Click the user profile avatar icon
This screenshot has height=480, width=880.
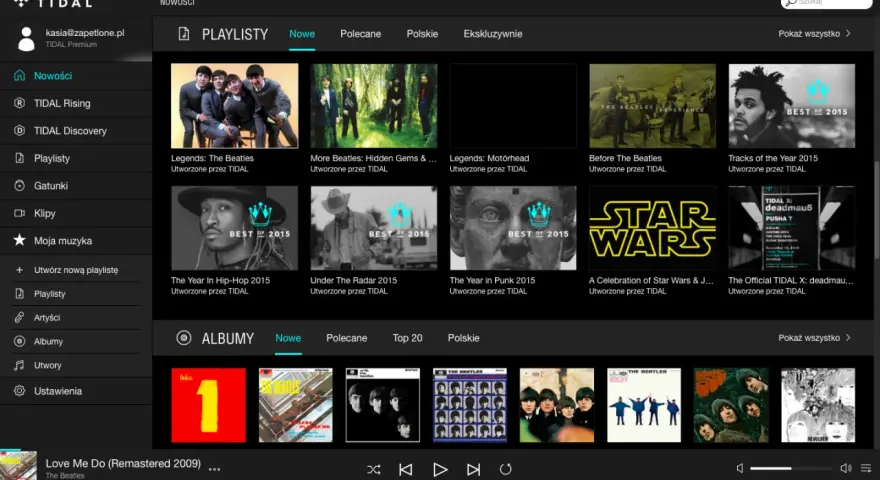tap(26, 39)
